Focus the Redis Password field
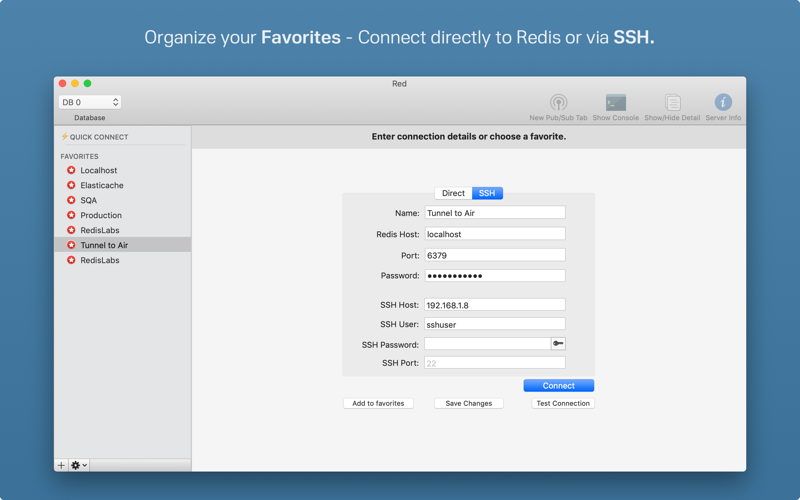Viewport: 800px width, 500px height. click(x=495, y=276)
